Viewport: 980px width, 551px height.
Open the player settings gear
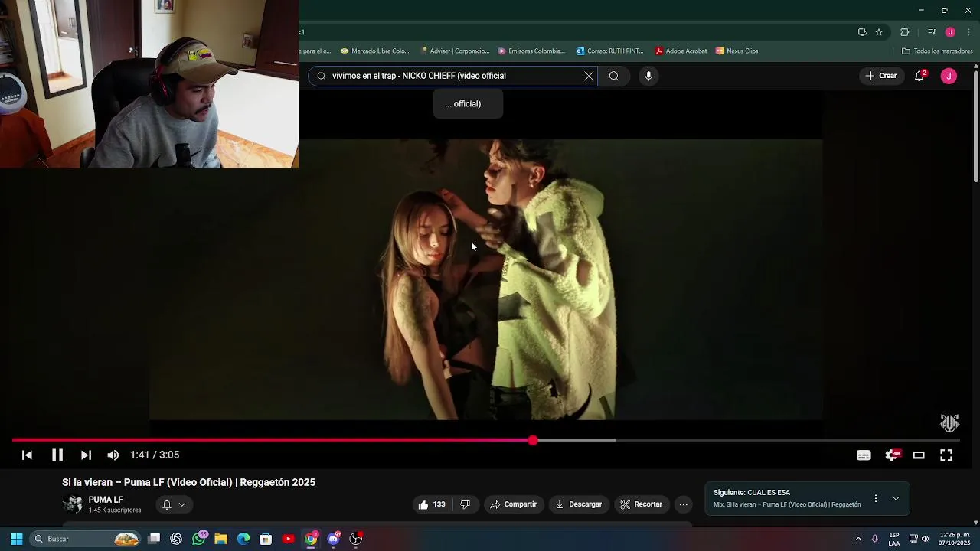[892, 455]
